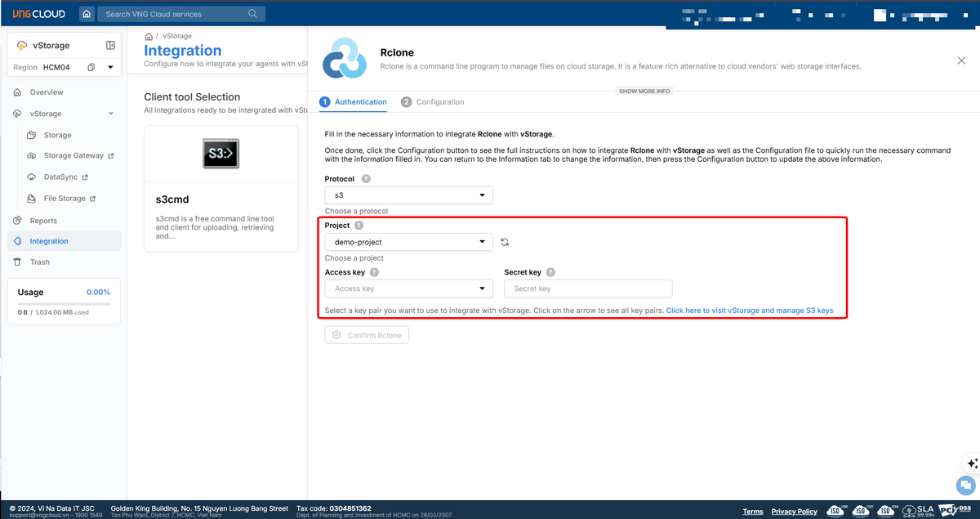This screenshot has width=980, height=519.
Task: Switch to the Configuration step tab
Action: click(x=433, y=102)
